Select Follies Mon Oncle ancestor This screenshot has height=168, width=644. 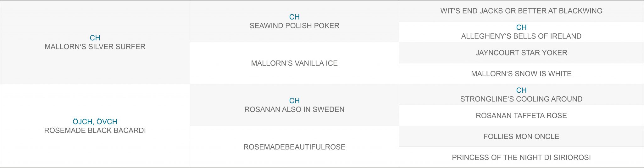[521, 136]
